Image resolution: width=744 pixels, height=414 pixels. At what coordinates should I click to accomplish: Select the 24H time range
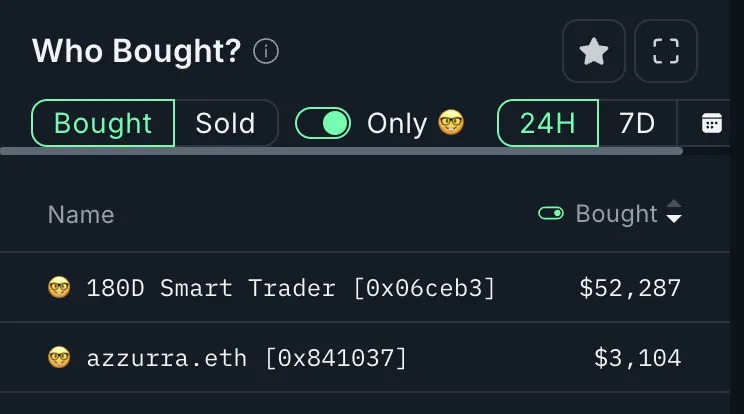click(548, 123)
